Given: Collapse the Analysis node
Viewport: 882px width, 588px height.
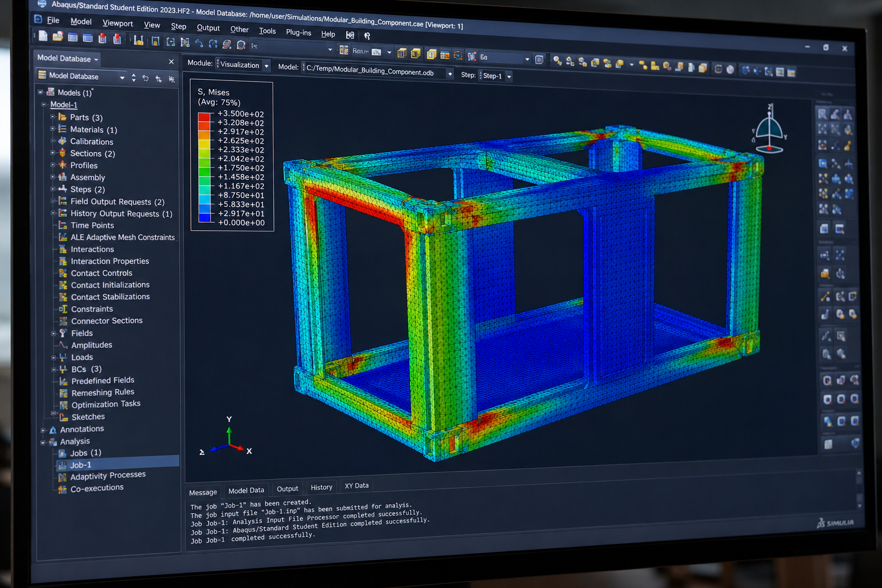Looking at the screenshot, I should click(43, 442).
